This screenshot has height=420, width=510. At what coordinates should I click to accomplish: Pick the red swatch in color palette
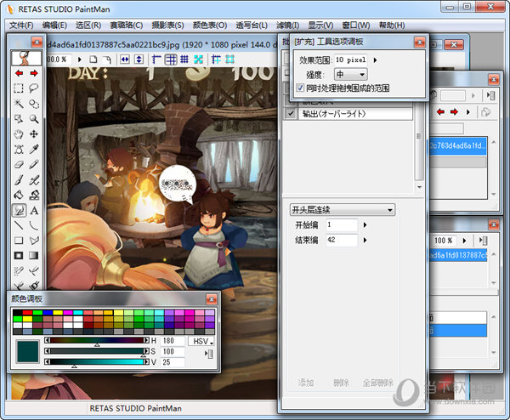click(x=28, y=313)
